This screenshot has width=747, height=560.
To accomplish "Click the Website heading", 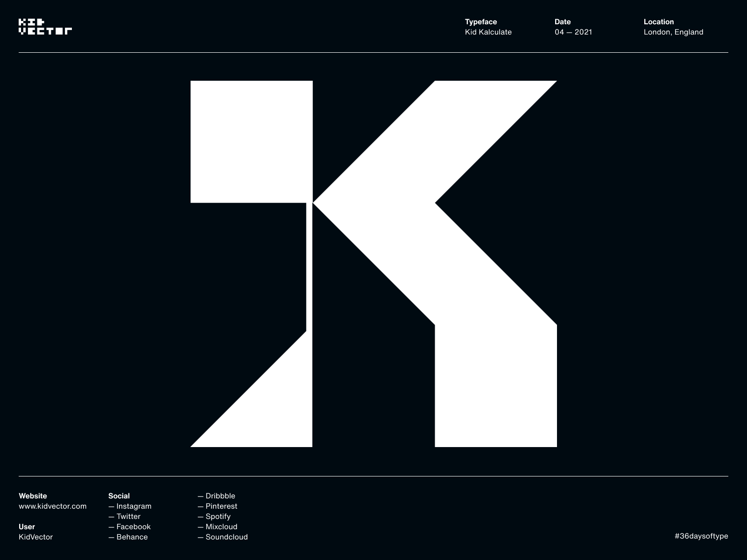I will pyautogui.click(x=33, y=496).
